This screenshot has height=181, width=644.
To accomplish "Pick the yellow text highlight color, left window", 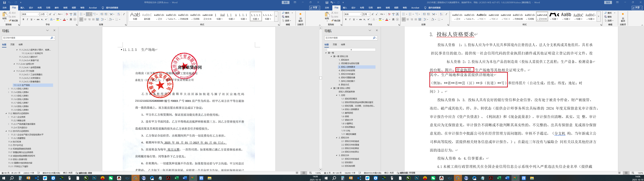I will pos(58,19).
